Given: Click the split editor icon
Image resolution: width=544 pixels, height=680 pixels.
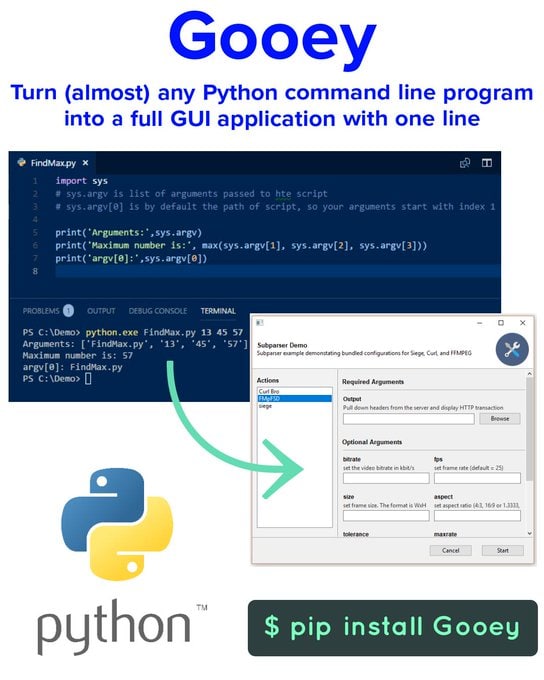Looking at the screenshot, I should pyautogui.click(x=487, y=163).
